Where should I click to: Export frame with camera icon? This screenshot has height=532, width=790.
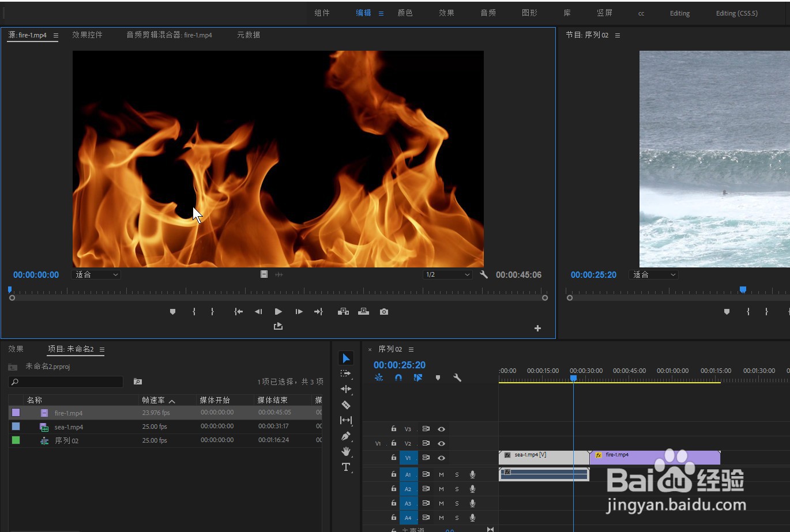[384, 312]
